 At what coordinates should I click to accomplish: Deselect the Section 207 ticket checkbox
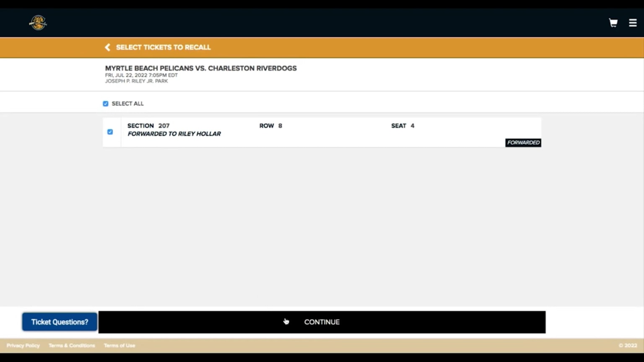[110, 132]
